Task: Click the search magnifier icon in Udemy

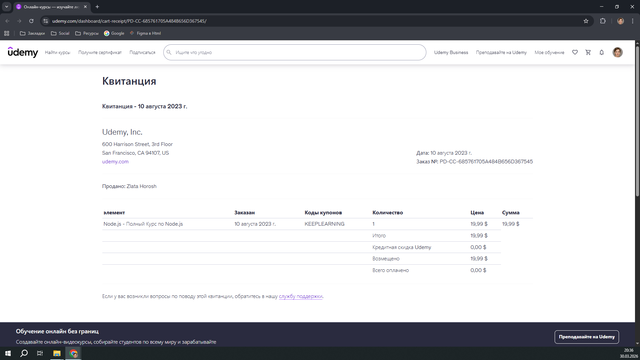Action: pos(169,52)
